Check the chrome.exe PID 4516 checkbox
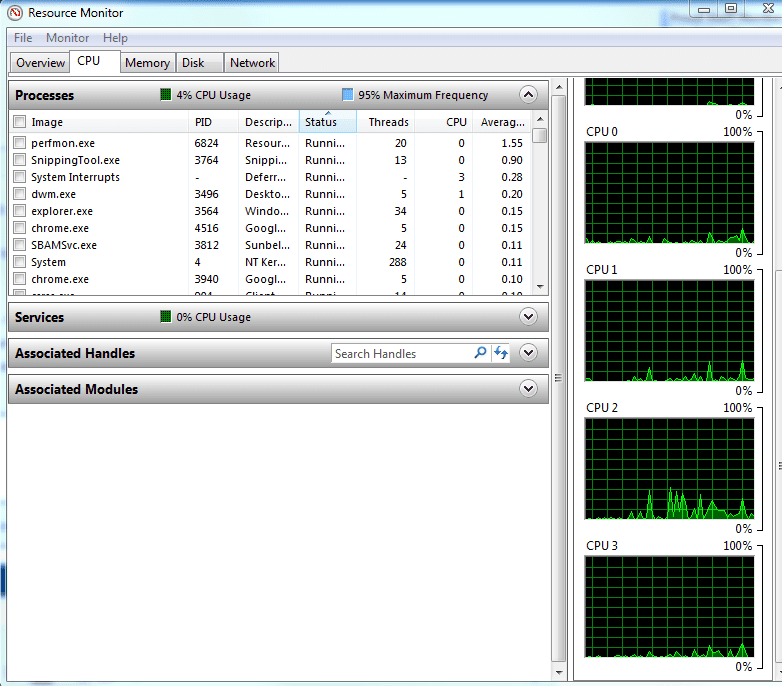This screenshot has height=686, width=782. (19, 228)
